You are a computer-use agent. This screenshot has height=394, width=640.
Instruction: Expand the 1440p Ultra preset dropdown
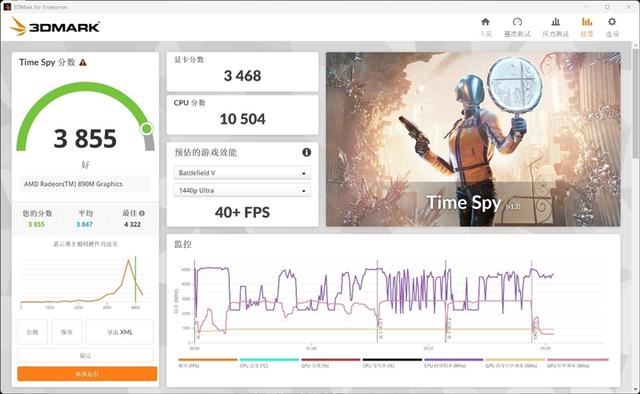242,191
